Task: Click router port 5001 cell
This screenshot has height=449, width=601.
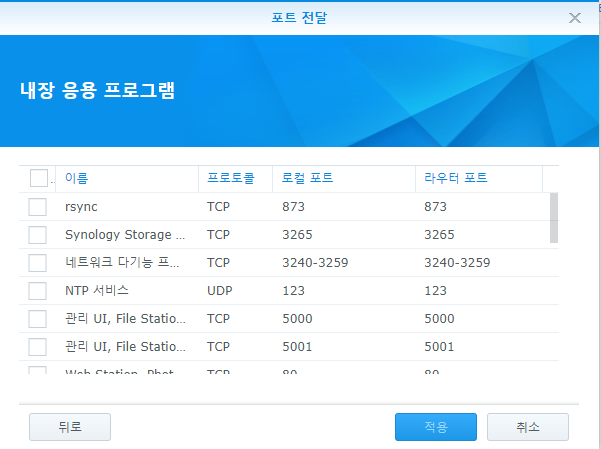Action: pos(439,347)
